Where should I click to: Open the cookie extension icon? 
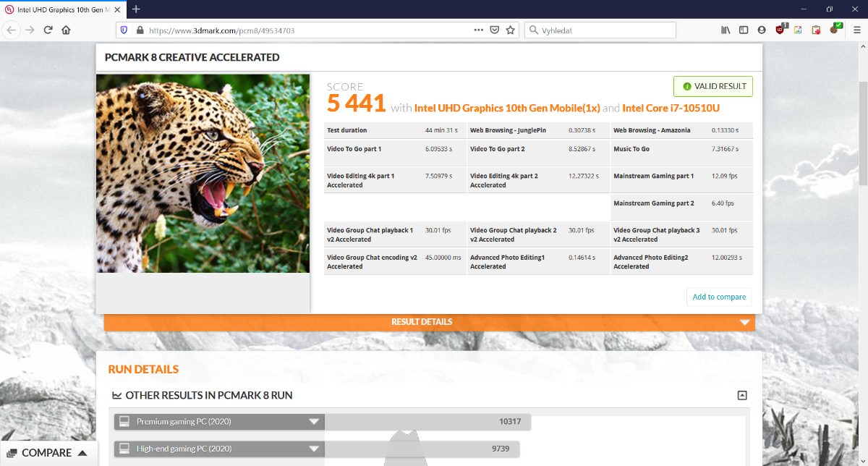tap(835, 30)
